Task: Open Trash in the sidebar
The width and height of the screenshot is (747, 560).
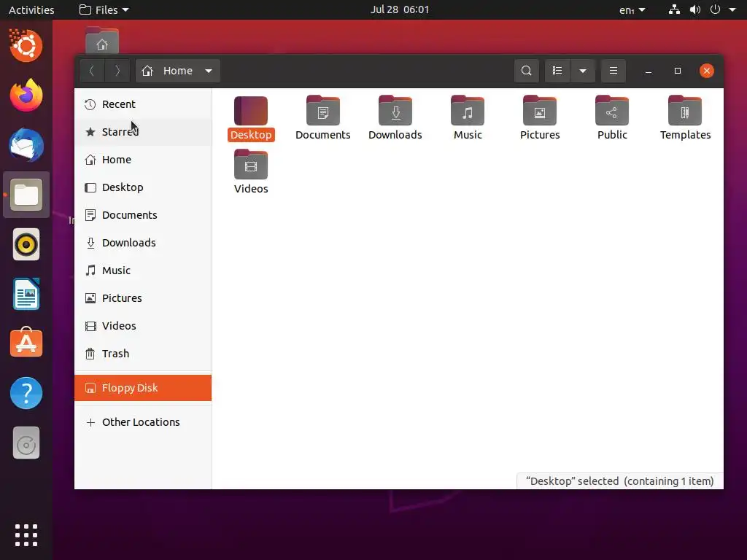Action: pos(143,354)
